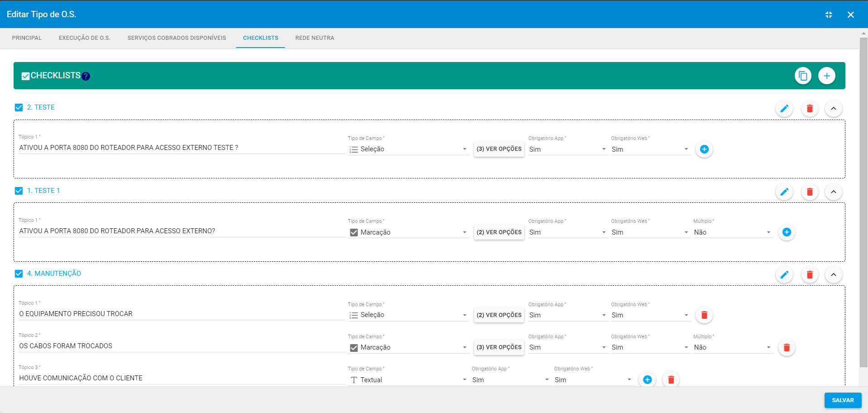Uncheck the 4. MANUTENÇÃO checklist checkbox
Screen dimensions: 868x413
pos(19,274)
